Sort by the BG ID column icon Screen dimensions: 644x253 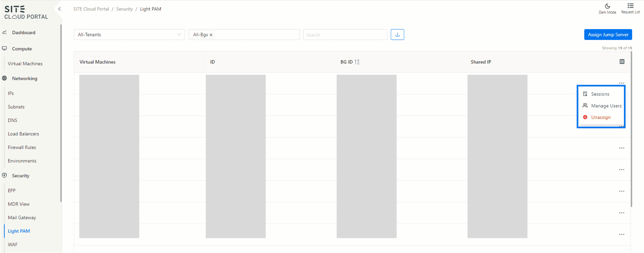(x=357, y=62)
